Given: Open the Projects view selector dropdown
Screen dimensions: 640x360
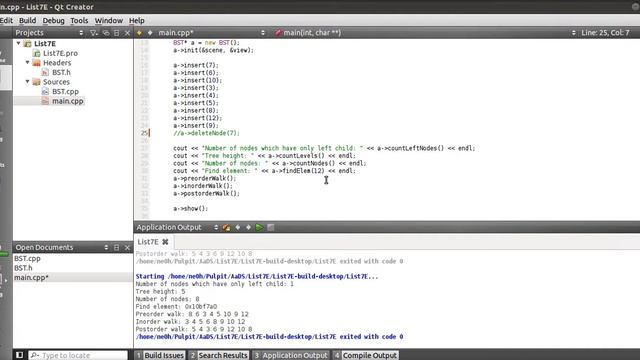Looking at the screenshot, I should coord(81,33).
